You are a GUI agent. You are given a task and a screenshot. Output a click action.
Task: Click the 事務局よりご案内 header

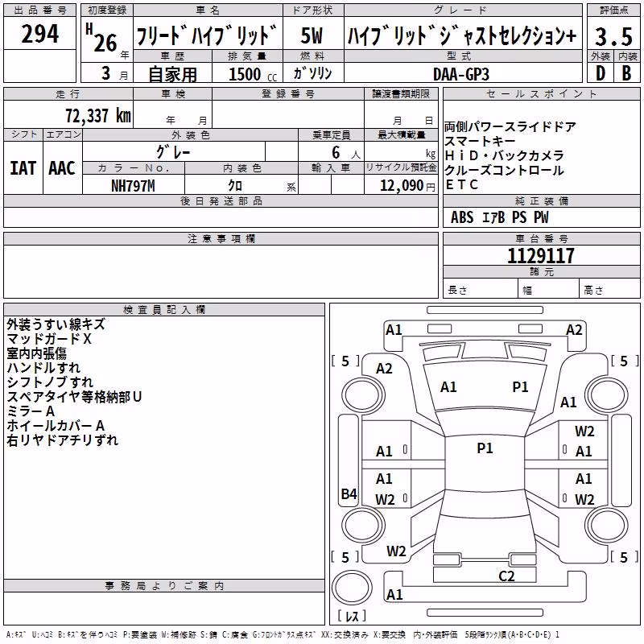164,586
